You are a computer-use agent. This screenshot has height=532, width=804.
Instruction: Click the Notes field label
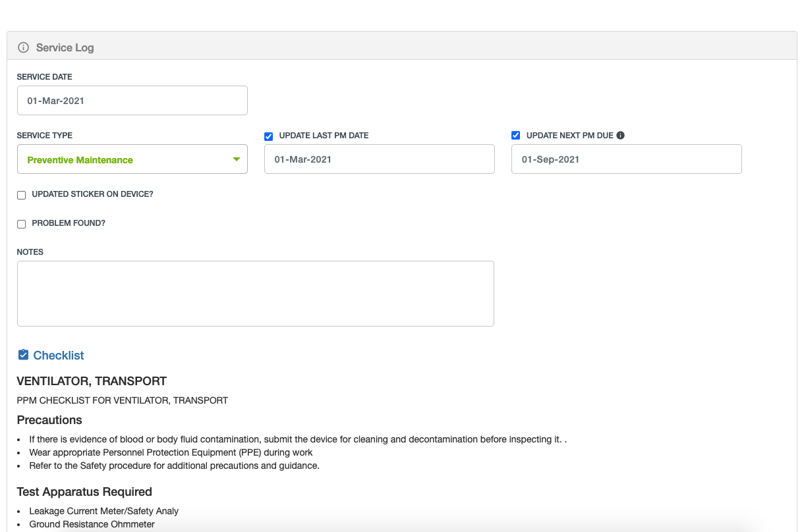30,252
